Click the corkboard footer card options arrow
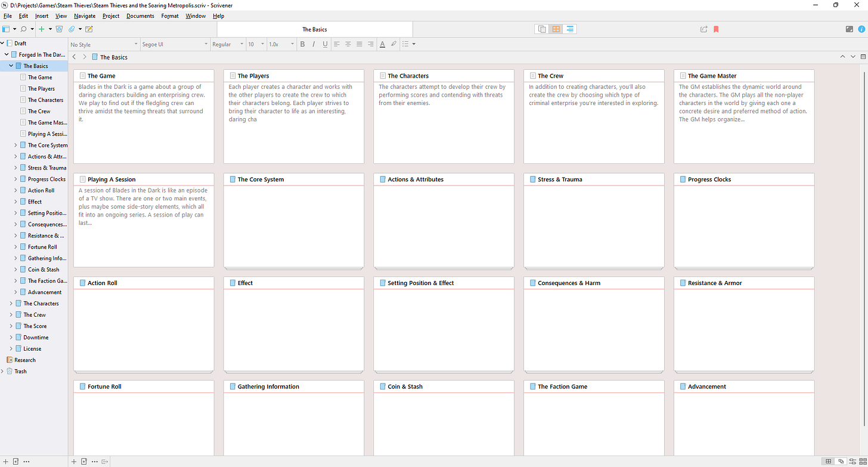This screenshot has width=868, height=467. [105, 462]
